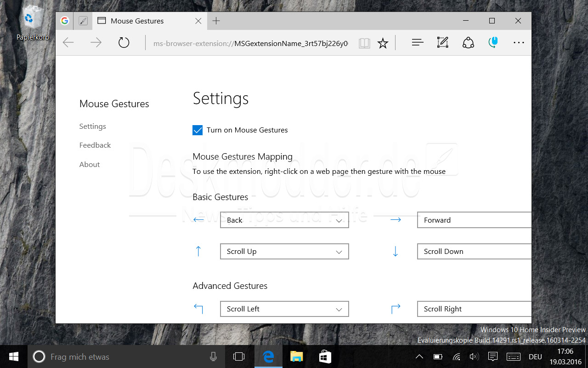Click the Basic Gestures heading
588x368 pixels.
tap(220, 197)
